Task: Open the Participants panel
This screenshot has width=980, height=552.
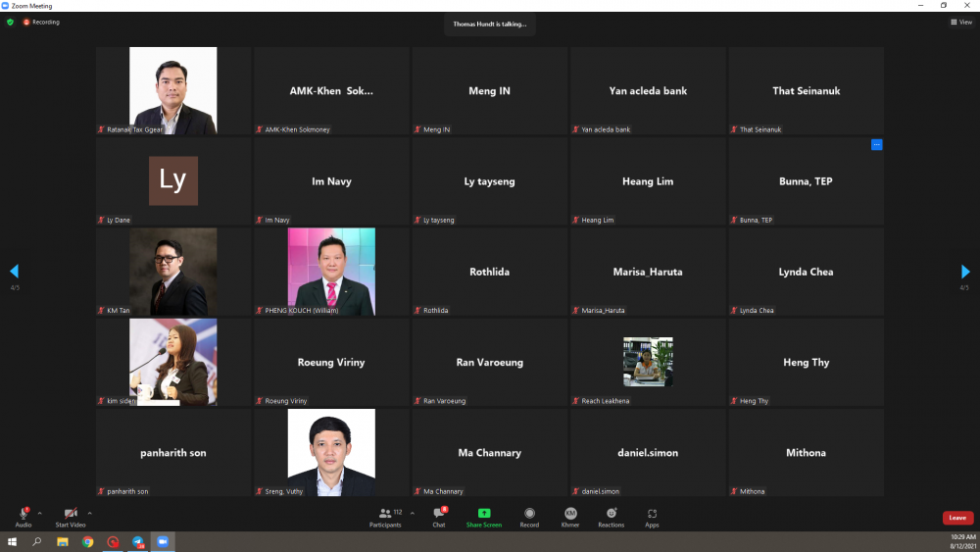Action: click(386, 517)
